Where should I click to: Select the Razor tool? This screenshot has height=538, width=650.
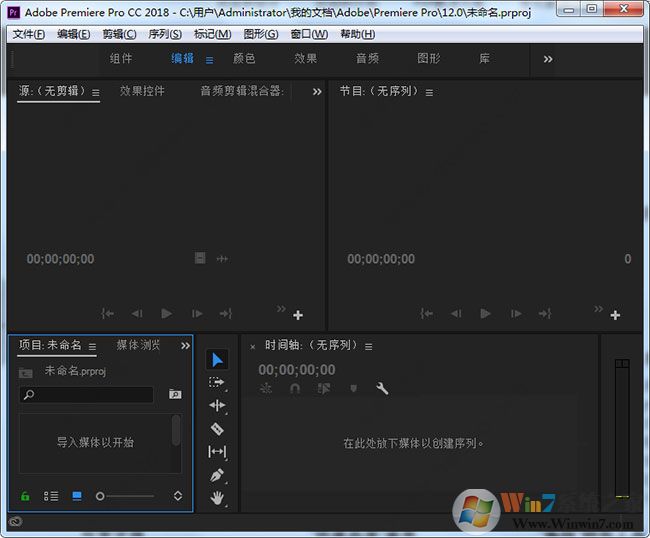[x=218, y=429]
